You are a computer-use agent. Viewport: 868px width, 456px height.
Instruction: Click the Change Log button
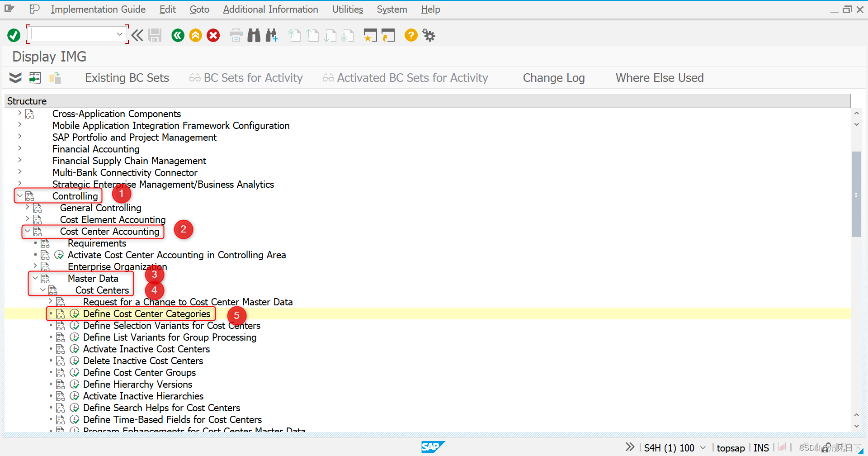[554, 78]
